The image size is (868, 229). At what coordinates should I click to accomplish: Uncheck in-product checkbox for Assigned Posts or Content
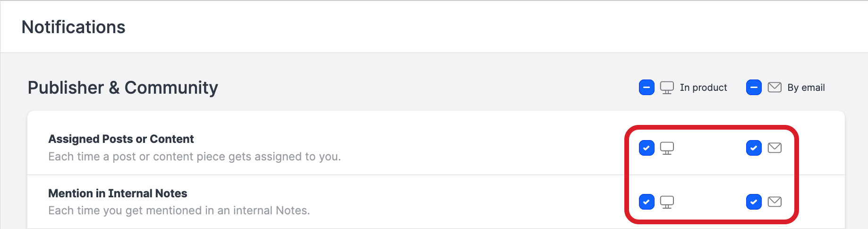point(647,148)
